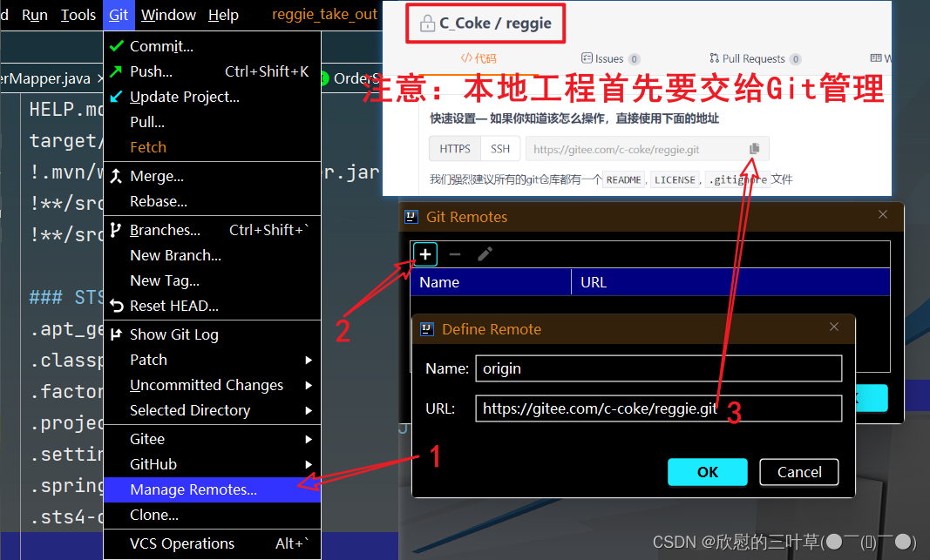Choose New Tag... menu entry

pyautogui.click(x=213, y=281)
